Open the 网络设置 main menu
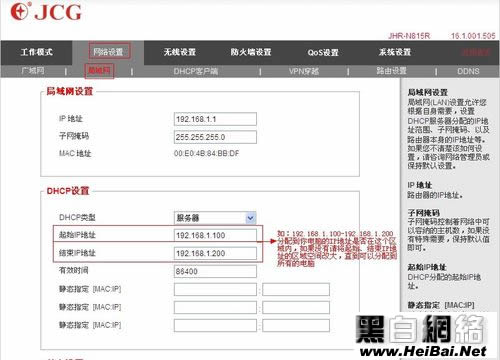 point(108,52)
